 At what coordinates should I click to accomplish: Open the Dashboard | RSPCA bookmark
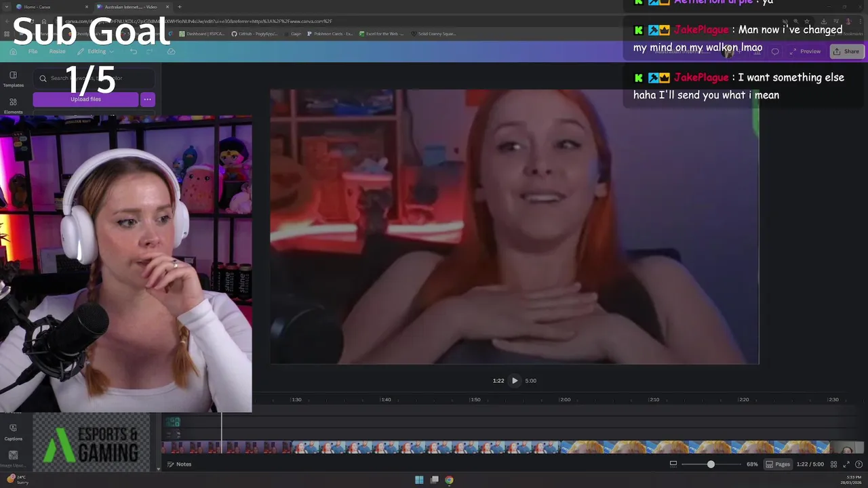[x=202, y=34]
